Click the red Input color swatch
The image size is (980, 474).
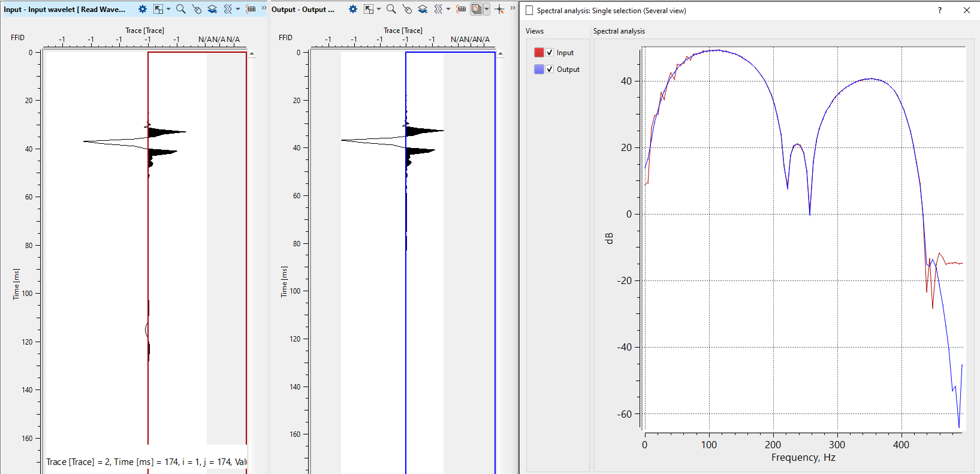pos(539,53)
